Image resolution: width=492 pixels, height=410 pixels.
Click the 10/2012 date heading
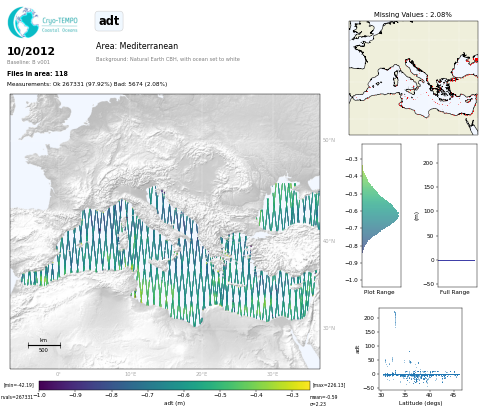[31, 51]
